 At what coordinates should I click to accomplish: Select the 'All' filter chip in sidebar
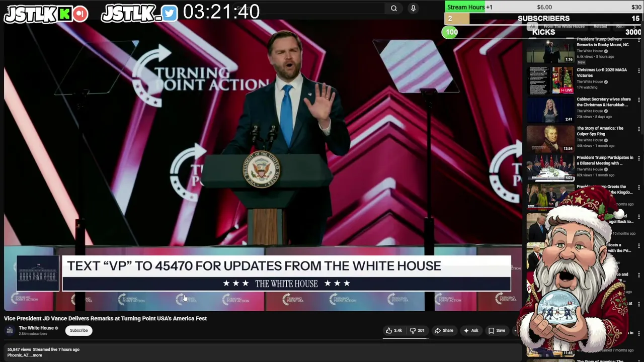coord(533,26)
